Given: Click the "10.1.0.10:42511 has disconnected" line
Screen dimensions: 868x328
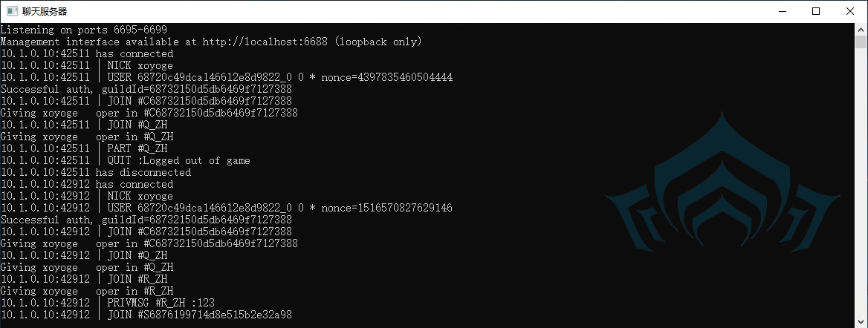Looking at the screenshot, I should 96,172.
